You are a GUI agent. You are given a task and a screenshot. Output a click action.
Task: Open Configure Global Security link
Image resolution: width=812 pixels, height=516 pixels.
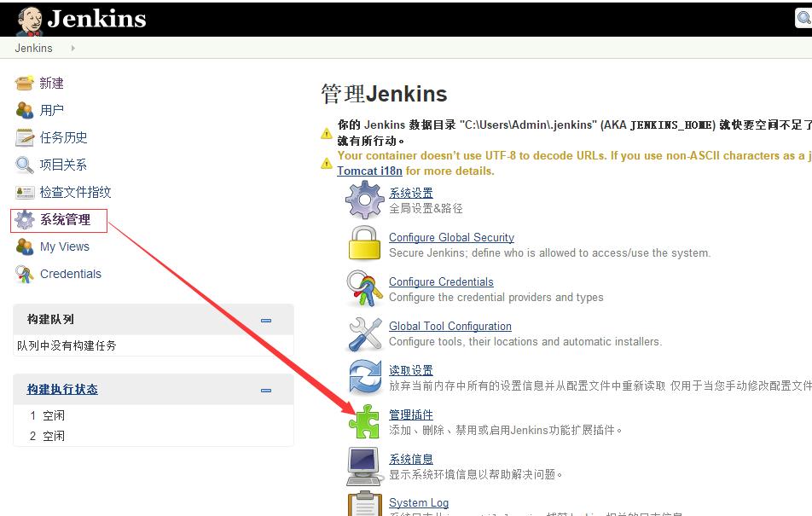[451, 237]
